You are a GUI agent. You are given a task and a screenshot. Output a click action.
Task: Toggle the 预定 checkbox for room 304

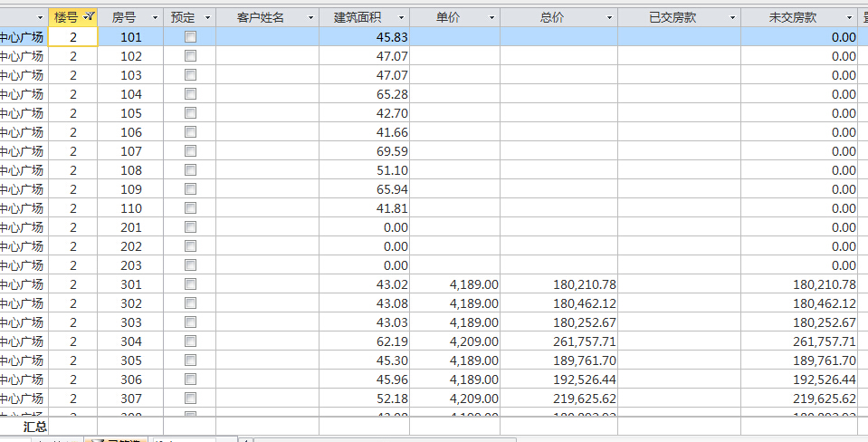[190, 341]
